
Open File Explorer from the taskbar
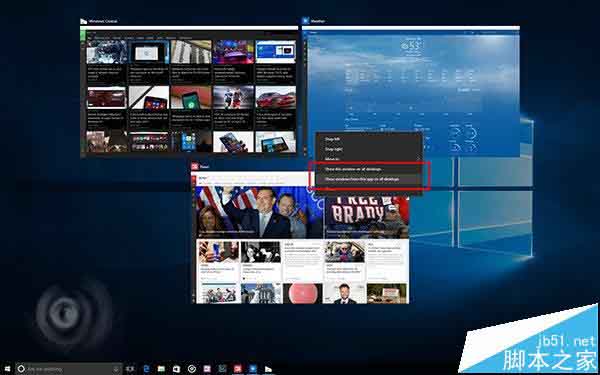click(161, 369)
